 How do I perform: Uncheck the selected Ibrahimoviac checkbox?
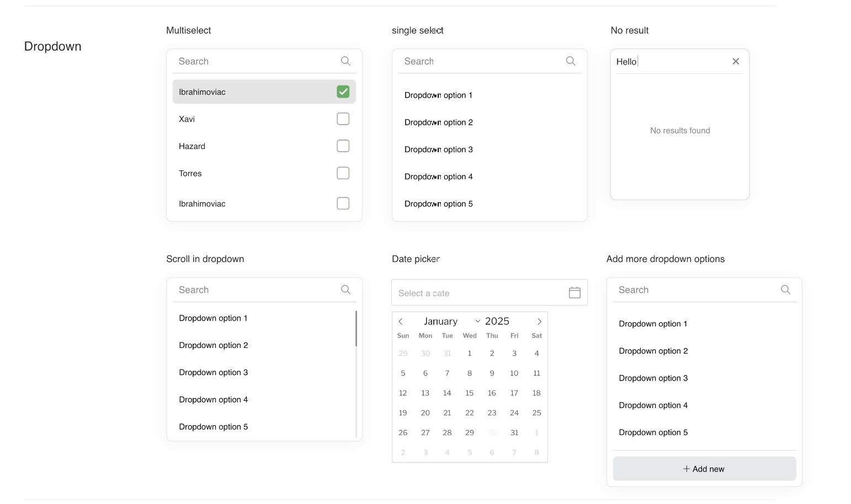[x=343, y=92]
